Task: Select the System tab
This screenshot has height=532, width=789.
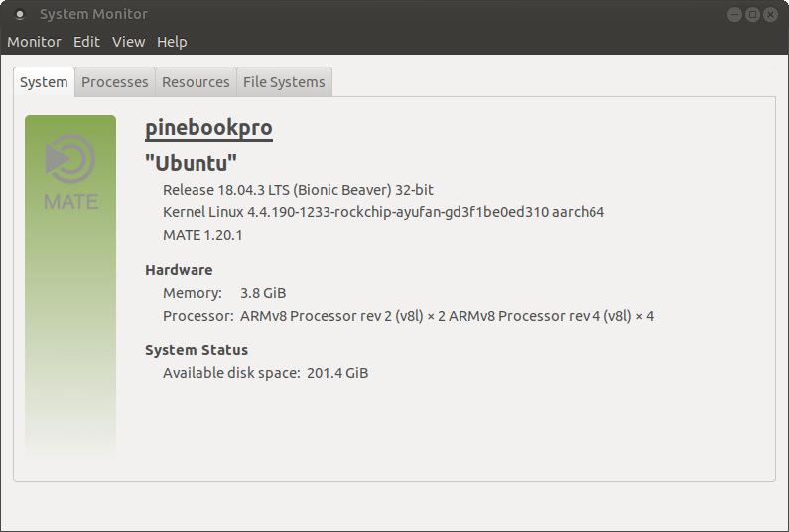Action: tap(44, 82)
